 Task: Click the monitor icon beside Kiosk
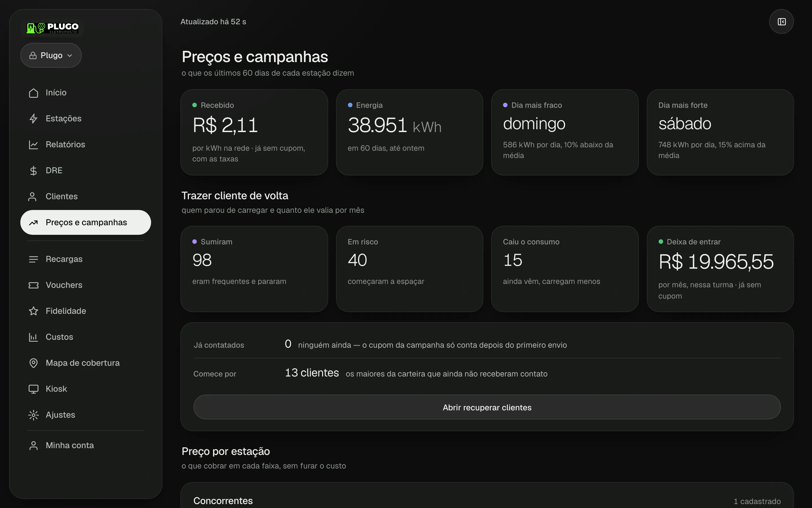pyautogui.click(x=33, y=389)
